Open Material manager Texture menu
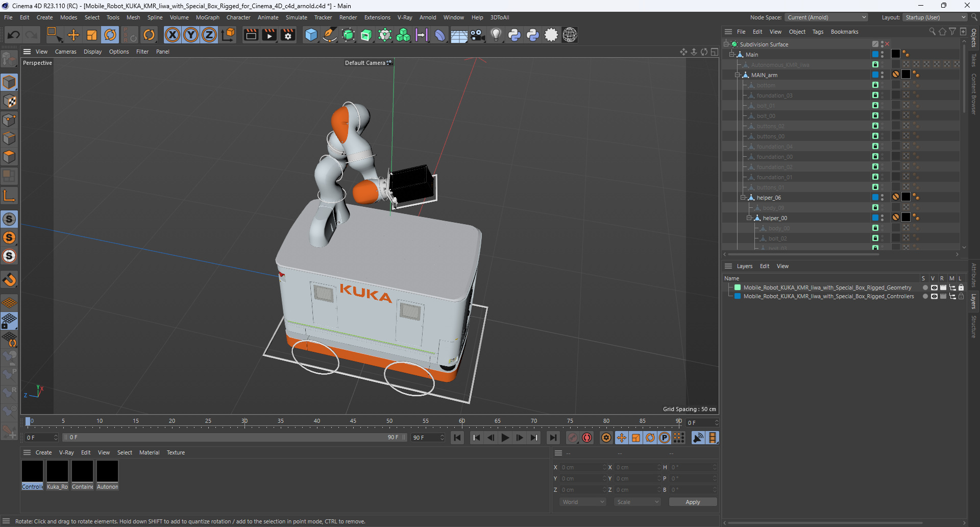The width and height of the screenshot is (980, 527). (x=176, y=452)
